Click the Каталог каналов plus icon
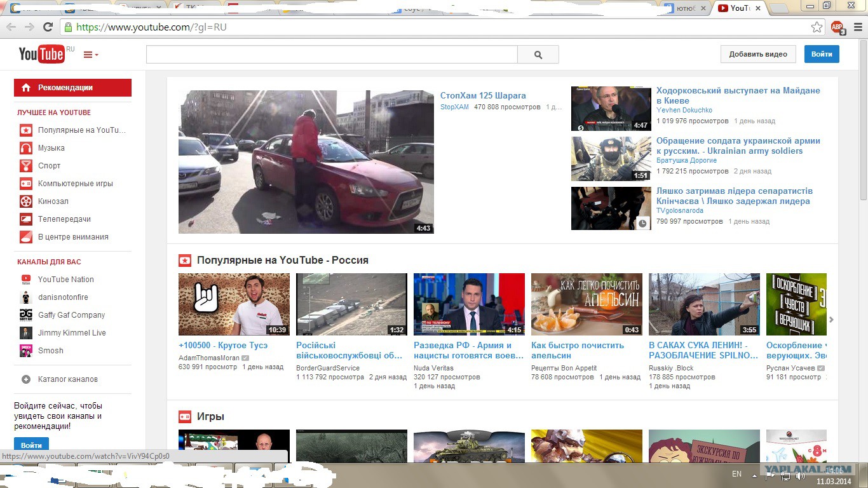 (x=26, y=379)
